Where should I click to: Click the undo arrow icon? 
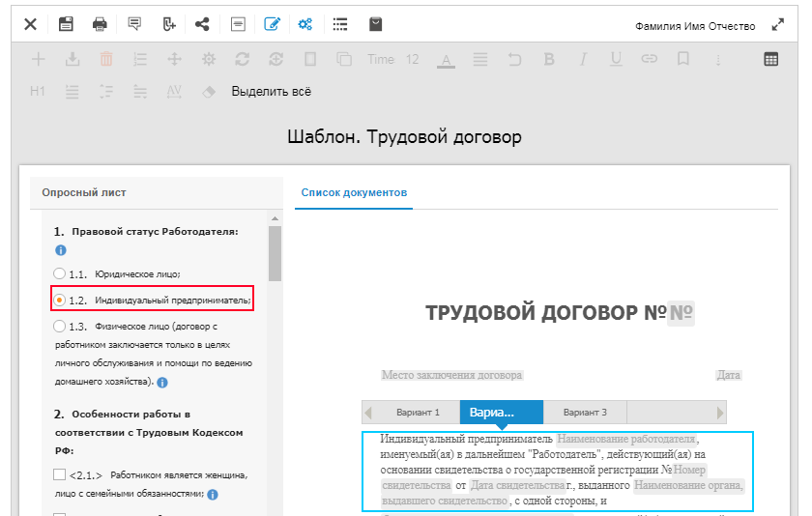[x=514, y=59]
